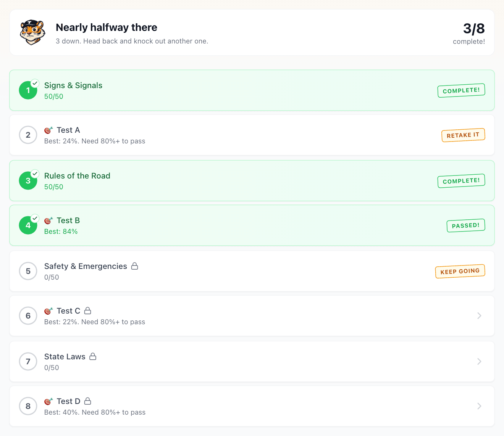Click the step 7 number circle

pyautogui.click(x=28, y=362)
